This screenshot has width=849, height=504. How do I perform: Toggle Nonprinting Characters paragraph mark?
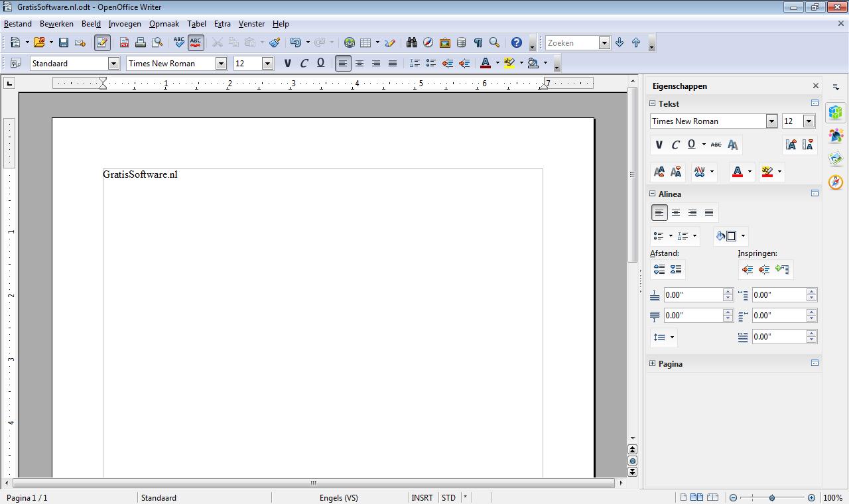point(478,42)
